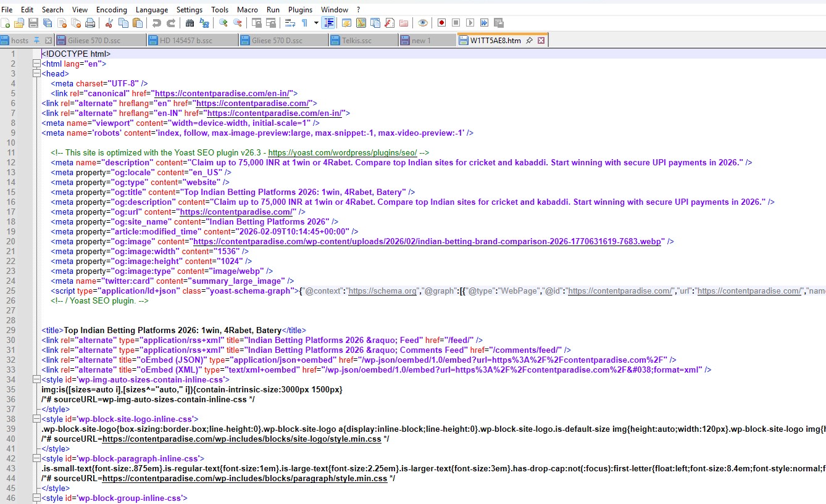
Task: Toggle the Indent Guide button
Action: coord(328,23)
